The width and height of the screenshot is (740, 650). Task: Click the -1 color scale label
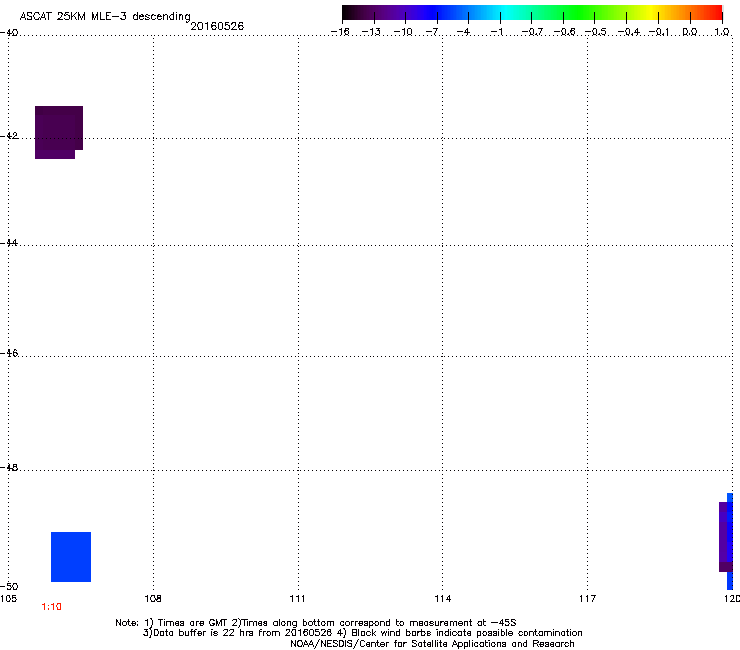click(496, 32)
